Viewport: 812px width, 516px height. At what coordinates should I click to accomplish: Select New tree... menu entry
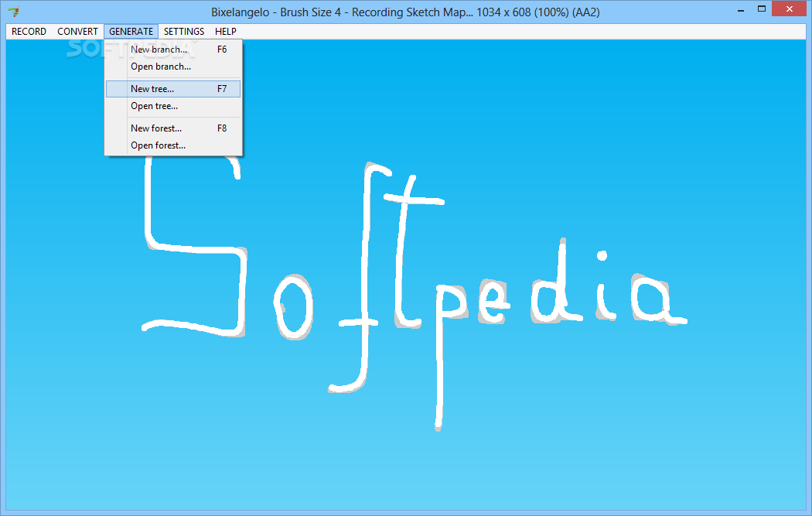[x=173, y=89]
